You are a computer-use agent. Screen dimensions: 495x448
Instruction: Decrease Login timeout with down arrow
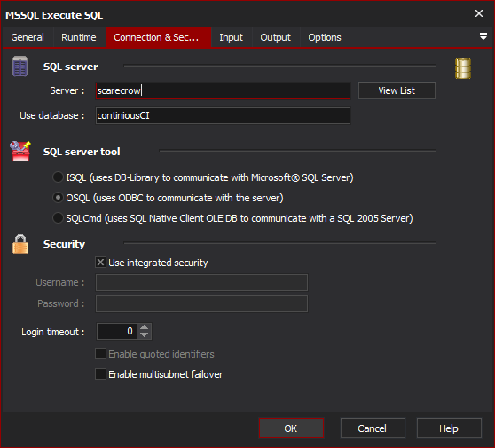pyautogui.click(x=145, y=335)
